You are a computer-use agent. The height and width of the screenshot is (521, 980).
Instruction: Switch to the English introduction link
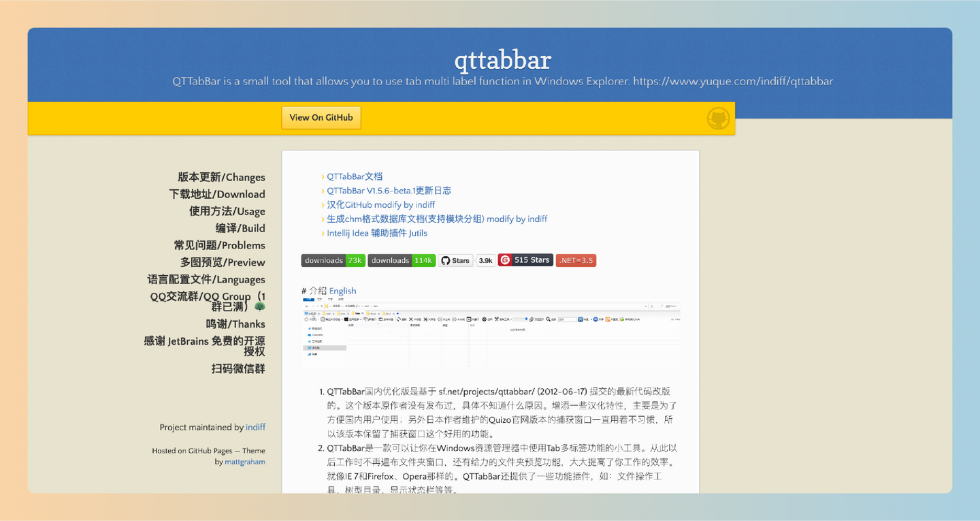tap(342, 291)
